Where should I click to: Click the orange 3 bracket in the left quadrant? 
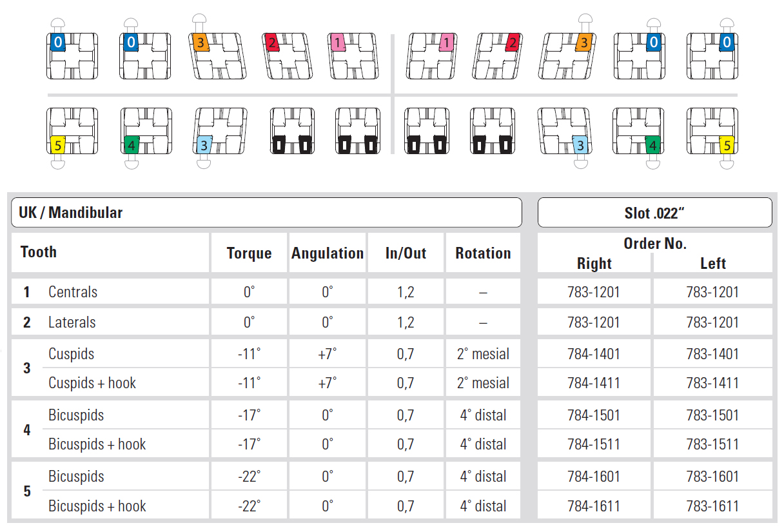point(218,55)
